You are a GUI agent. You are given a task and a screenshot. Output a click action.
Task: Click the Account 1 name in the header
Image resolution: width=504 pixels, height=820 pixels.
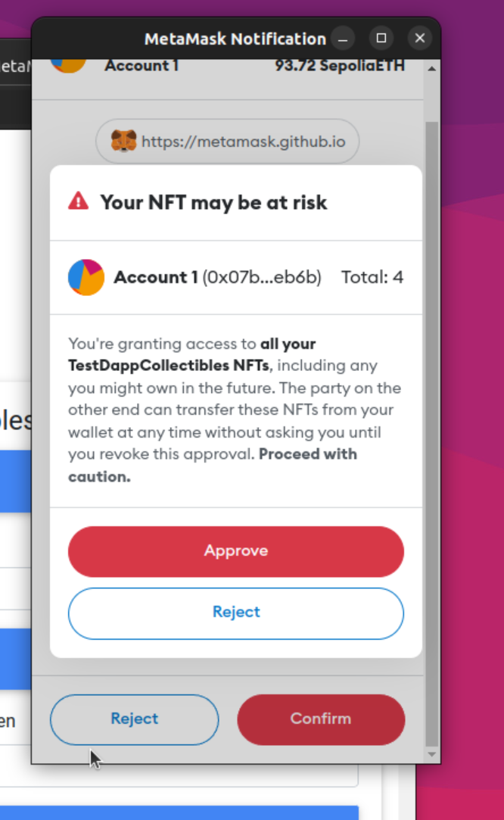142,65
